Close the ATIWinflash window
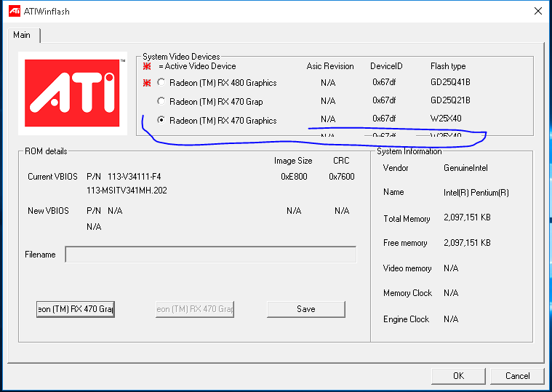Viewport: 552px width, 392px height. pyautogui.click(x=537, y=12)
